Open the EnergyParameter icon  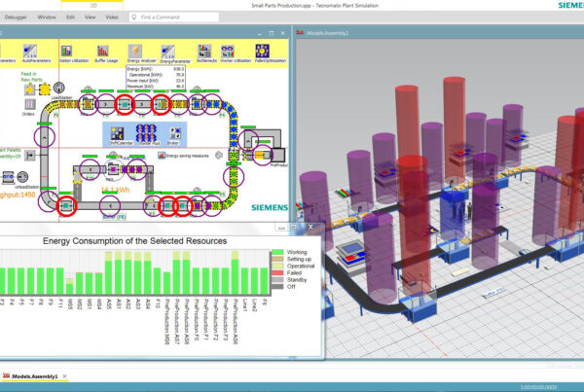point(167,52)
